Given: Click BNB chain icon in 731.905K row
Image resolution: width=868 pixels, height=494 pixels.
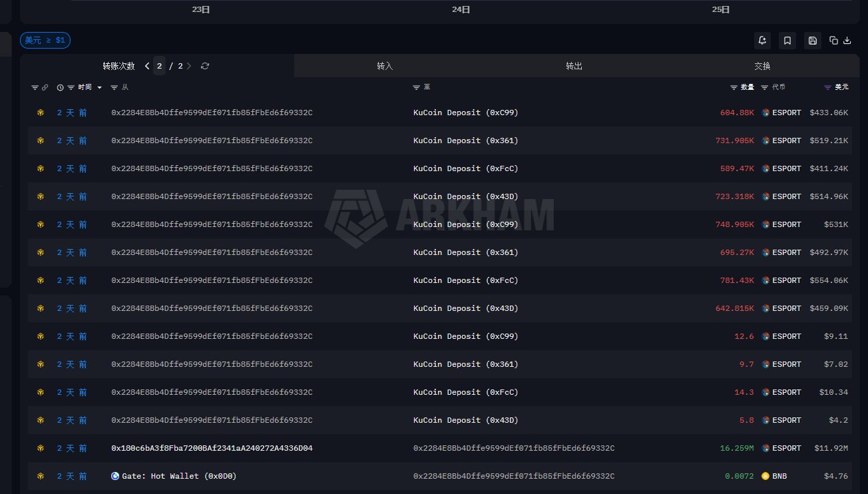Looking at the screenshot, I should [40, 140].
